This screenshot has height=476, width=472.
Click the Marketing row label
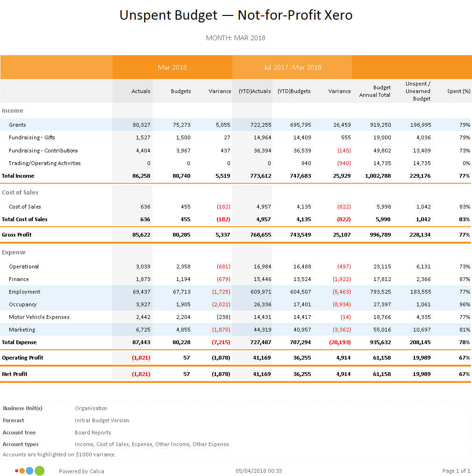click(22, 330)
